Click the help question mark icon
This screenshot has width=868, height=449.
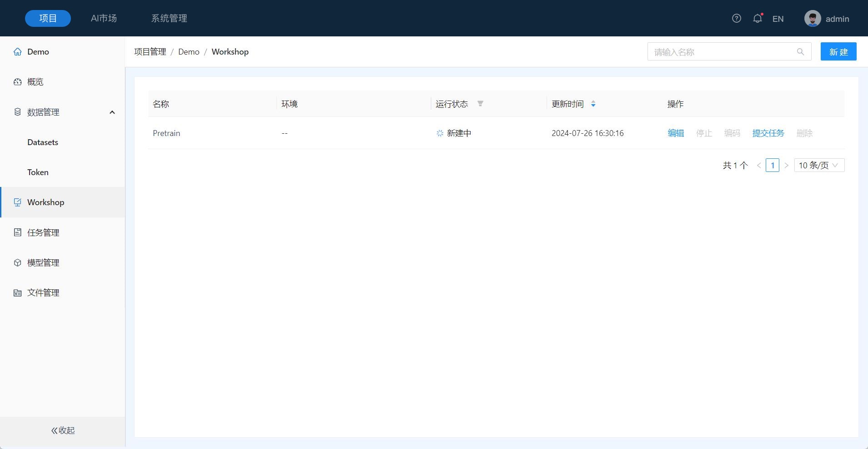pos(736,18)
